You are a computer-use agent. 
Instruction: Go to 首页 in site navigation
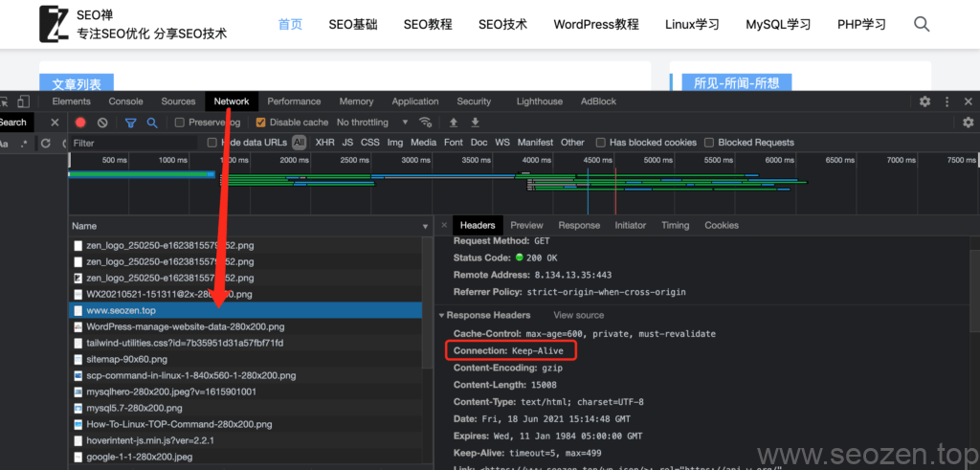290,24
